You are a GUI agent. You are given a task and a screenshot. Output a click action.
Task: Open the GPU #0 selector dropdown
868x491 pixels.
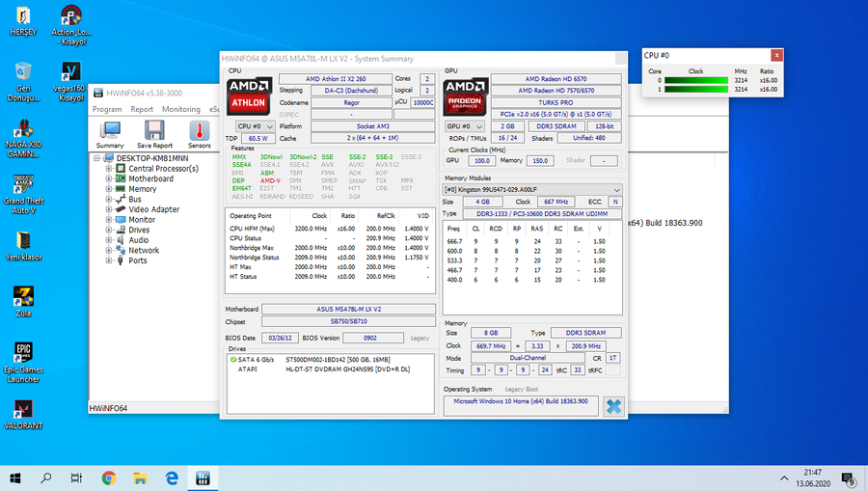[465, 126]
